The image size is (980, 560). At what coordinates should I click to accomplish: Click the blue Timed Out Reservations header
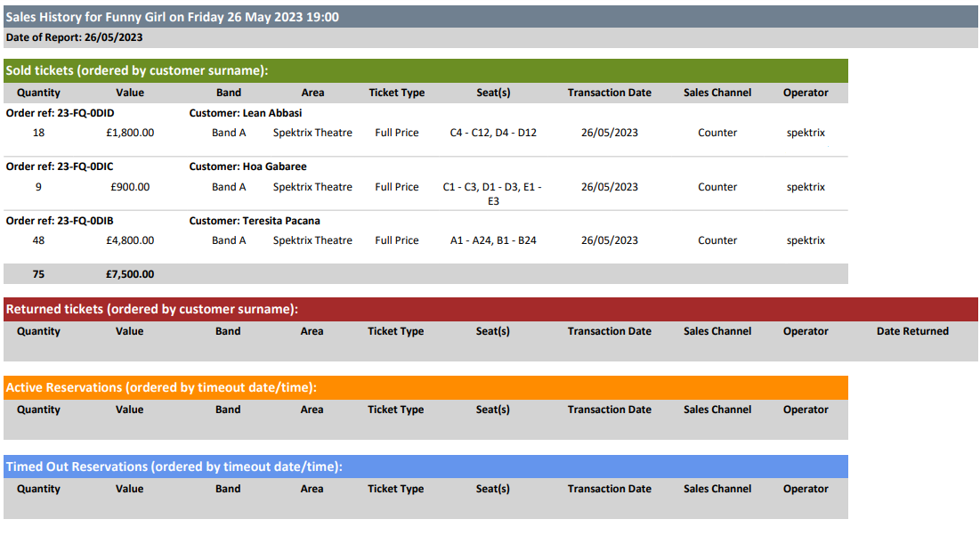coord(425,467)
